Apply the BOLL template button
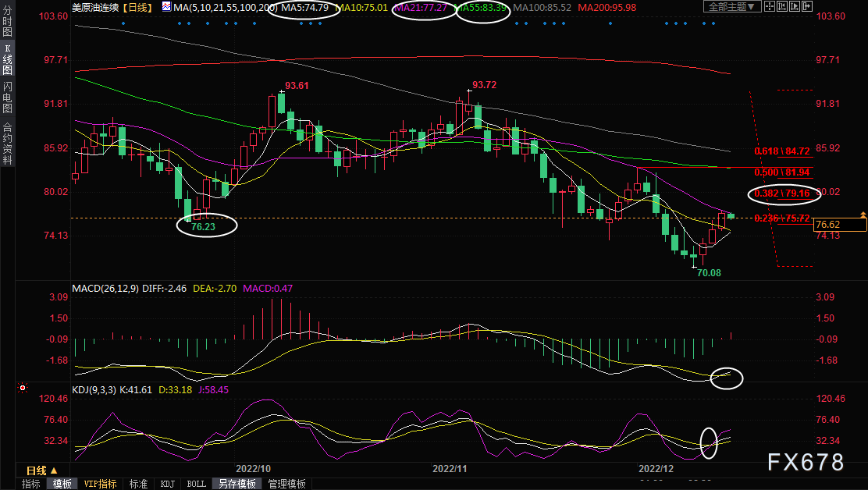This screenshot has height=490, width=868. (197, 484)
